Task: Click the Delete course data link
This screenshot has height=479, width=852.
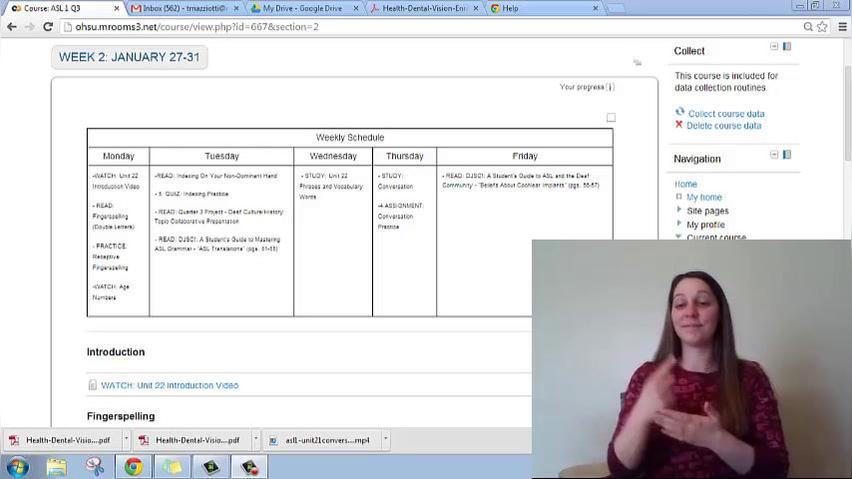Action: click(x=724, y=125)
